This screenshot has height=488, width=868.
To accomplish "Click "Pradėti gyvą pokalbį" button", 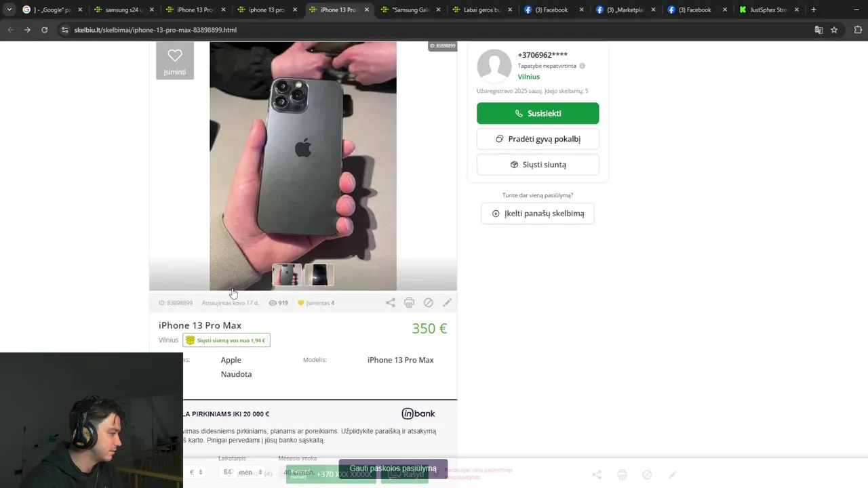I will [538, 139].
